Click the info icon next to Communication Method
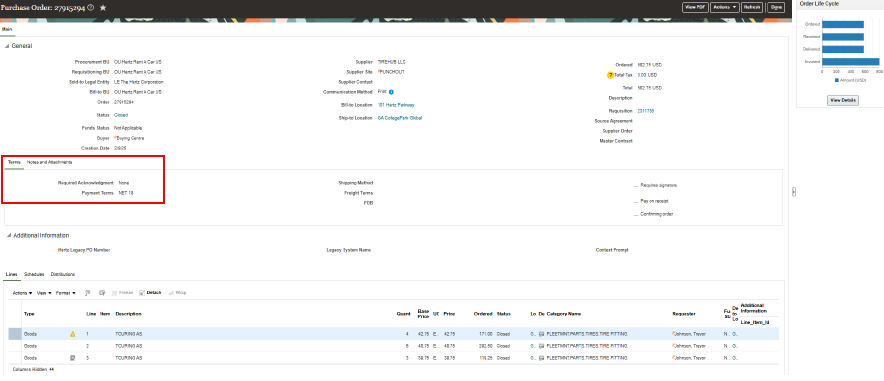Screen dimensions: 884x381 [x=391, y=92]
